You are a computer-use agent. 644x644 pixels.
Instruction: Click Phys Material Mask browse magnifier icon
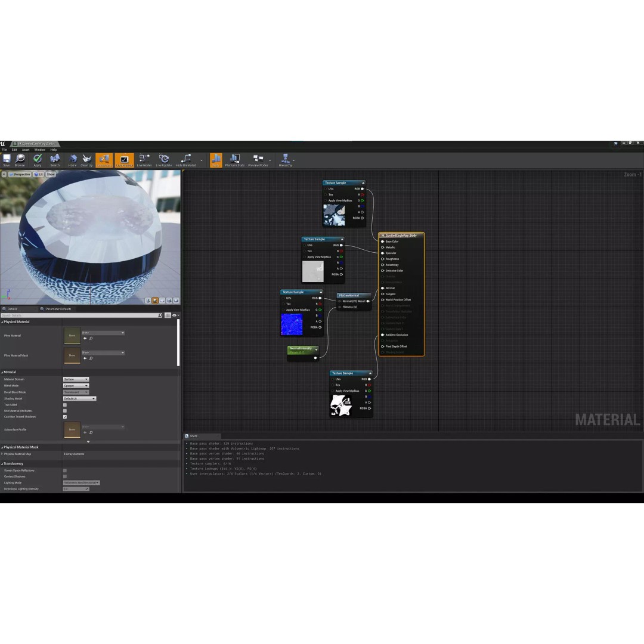click(91, 358)
